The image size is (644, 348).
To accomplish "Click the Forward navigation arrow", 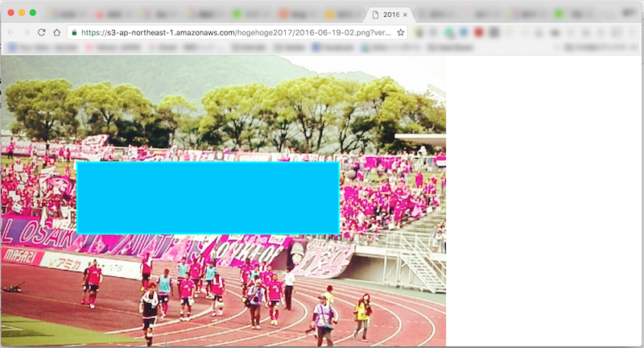I will 27,32.
